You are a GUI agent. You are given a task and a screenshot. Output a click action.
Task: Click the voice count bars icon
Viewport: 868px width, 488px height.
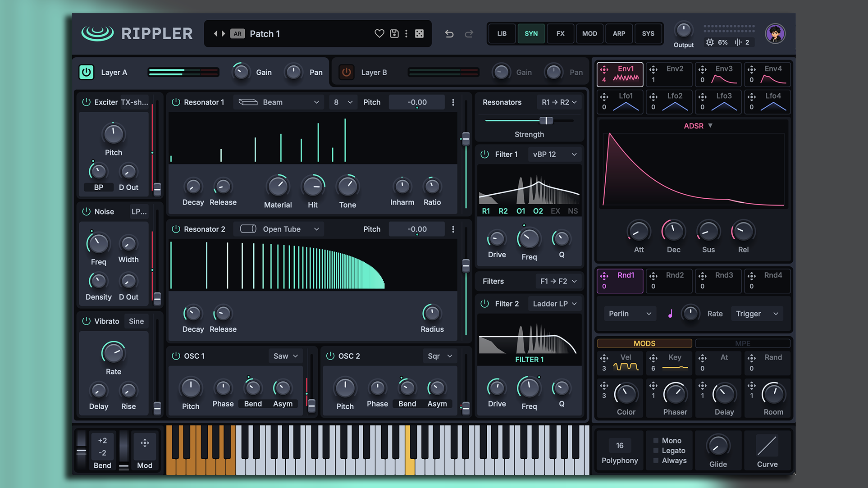[x=738, y=42]
